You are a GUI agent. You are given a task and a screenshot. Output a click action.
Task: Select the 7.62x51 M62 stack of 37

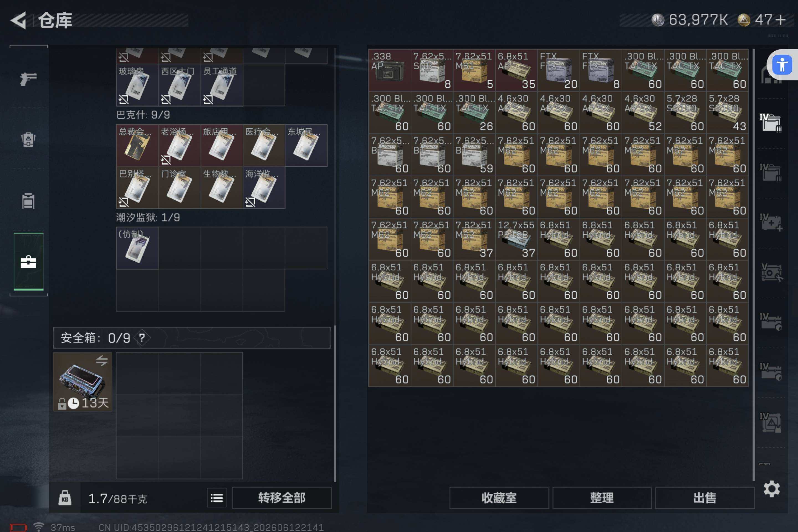click(x=474, y=239)
